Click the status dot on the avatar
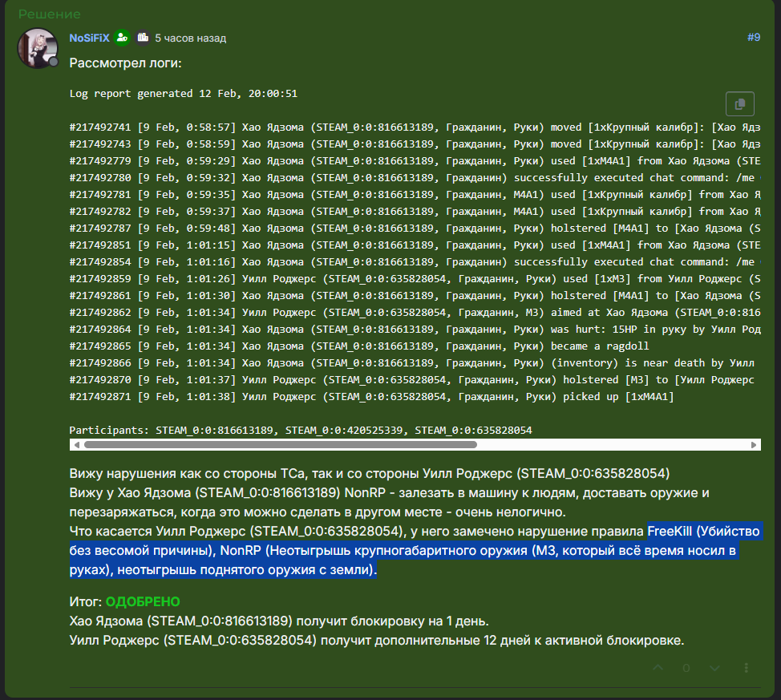 (54, 62)
